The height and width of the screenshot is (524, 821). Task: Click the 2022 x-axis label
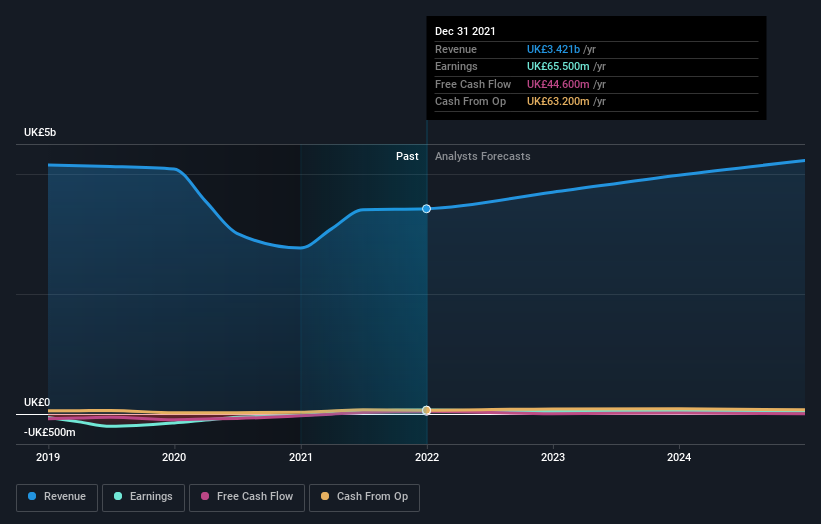(427, 458)
